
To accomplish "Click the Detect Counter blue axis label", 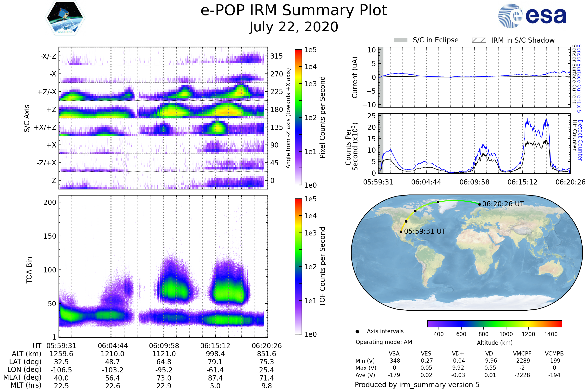I will click(x=580, y=140).
